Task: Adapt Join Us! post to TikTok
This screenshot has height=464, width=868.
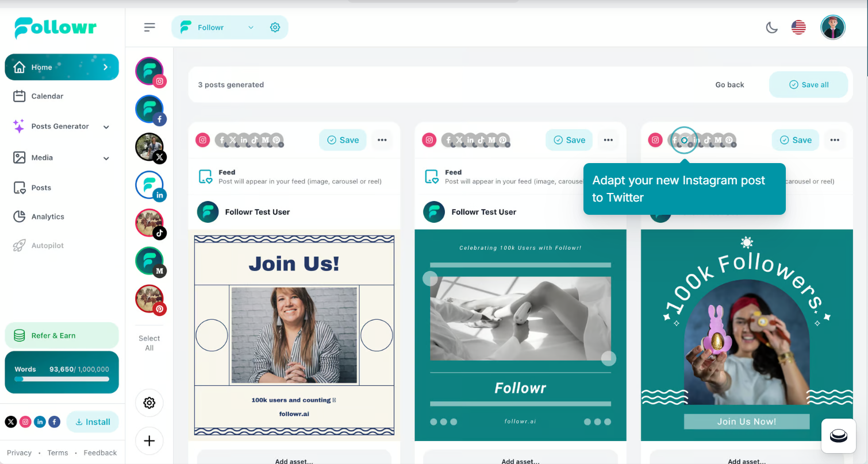Action: pyautogui.click(x=255, y=140)
